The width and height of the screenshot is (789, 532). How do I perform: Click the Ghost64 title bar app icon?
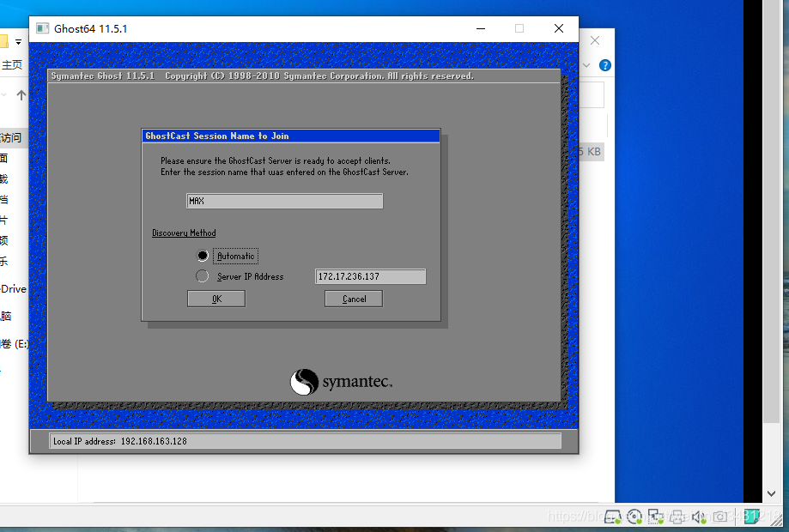pyautogui.click(x=42, y=28)
